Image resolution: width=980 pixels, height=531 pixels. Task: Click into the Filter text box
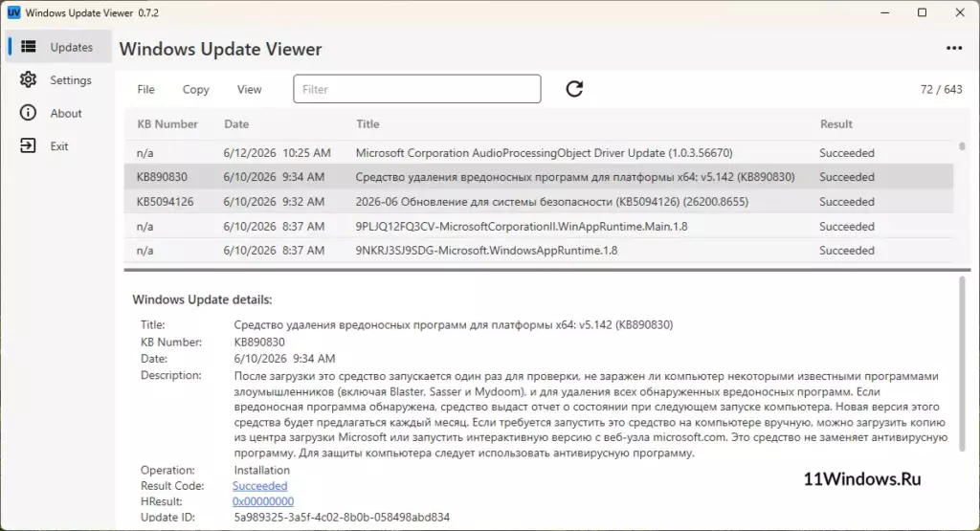tap(417, 89)
